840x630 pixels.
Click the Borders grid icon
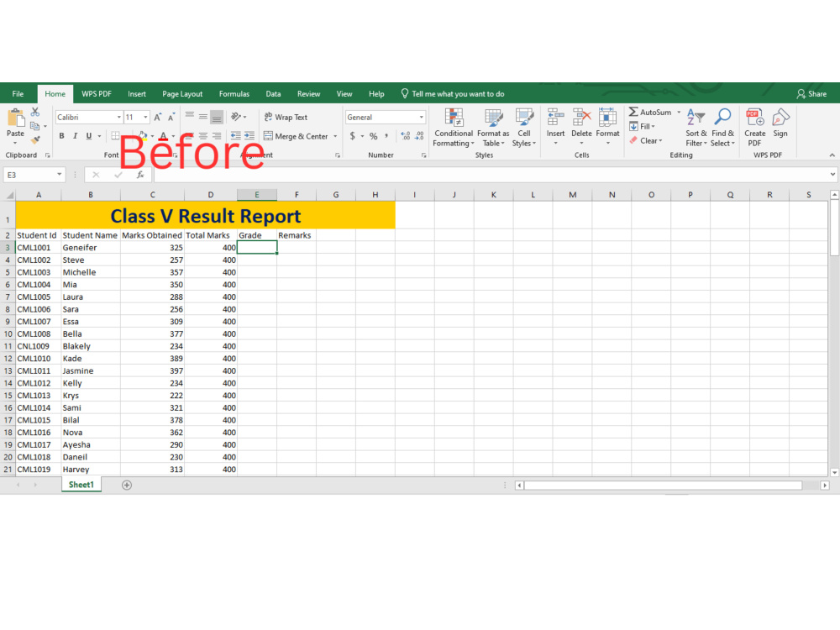tap(115, 135)
